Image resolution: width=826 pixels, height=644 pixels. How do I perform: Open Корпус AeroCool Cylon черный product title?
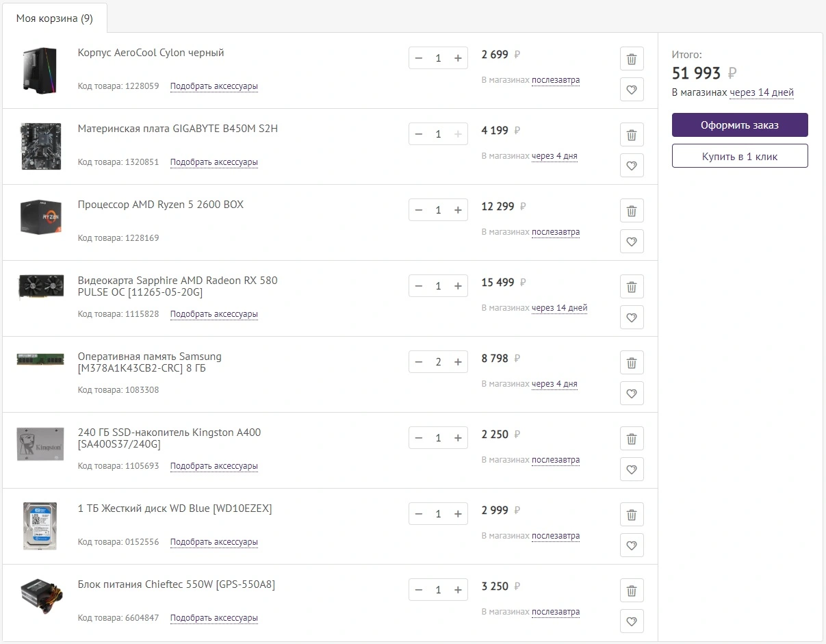point(151,53)
